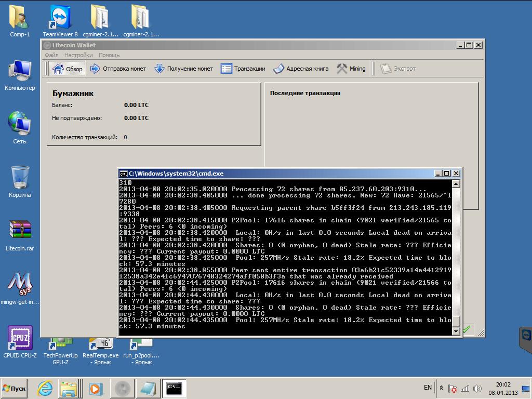Open Windows Media Player from the taskbar
The image size is (532, 399).
point(96,388)
